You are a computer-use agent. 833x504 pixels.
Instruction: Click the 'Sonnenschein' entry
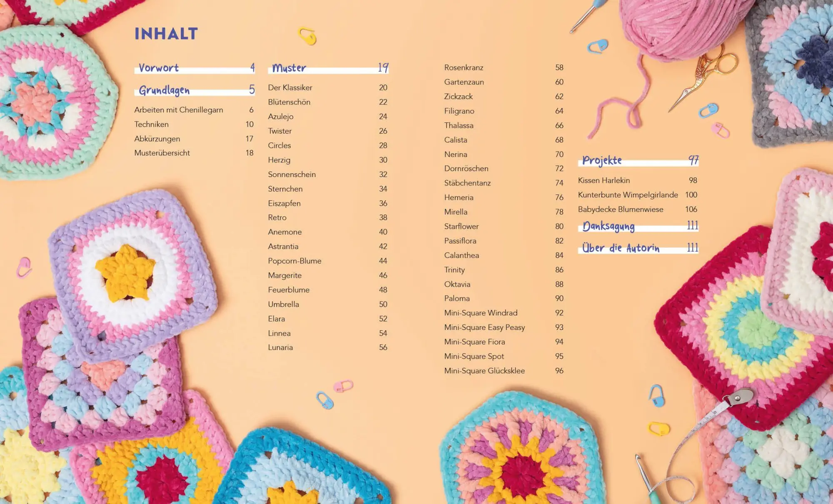tap(292, 175)
